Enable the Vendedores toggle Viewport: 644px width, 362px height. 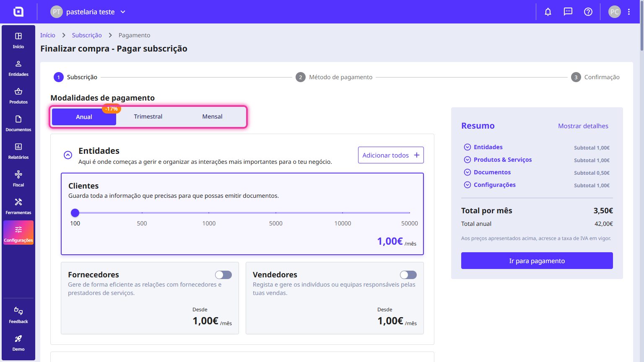point(408,275)
